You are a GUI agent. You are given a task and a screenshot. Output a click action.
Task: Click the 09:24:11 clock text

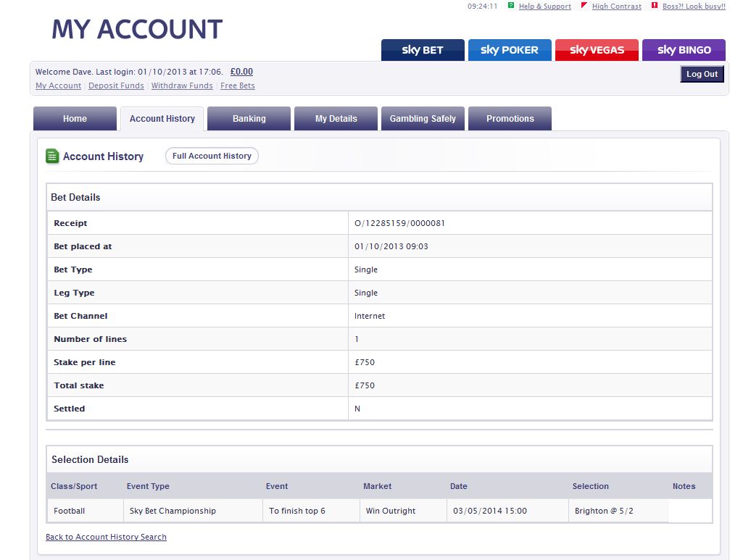click(x=483, y=7)
